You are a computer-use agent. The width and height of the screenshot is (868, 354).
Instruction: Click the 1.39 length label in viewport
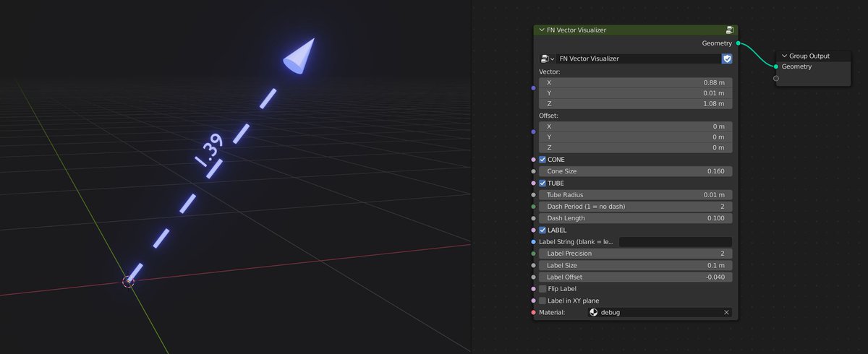click(x=209, y=150)
